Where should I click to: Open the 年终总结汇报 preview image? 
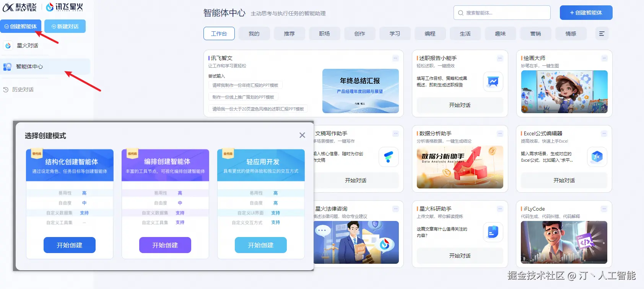[361, 91]
